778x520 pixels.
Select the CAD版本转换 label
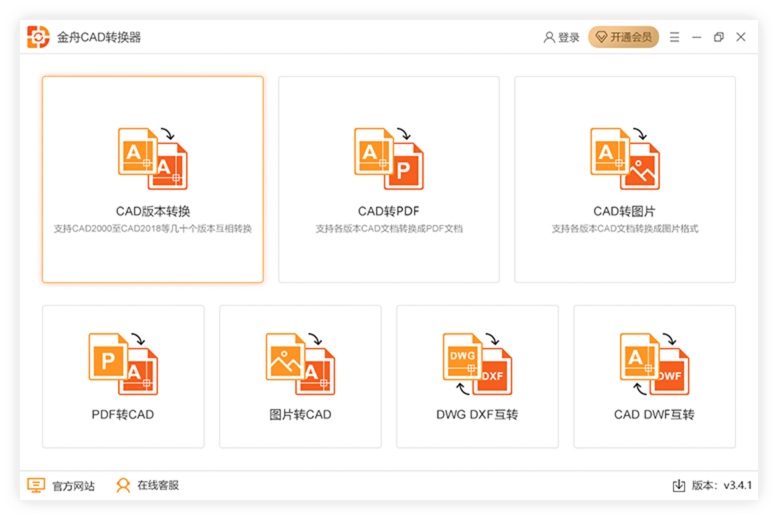coord(153,211)
